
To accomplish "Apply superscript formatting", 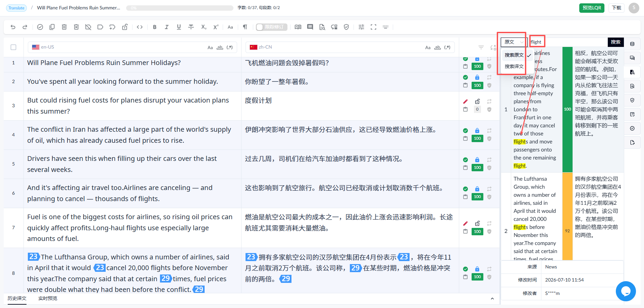I will pyautogui.click(x=216, y=27).
